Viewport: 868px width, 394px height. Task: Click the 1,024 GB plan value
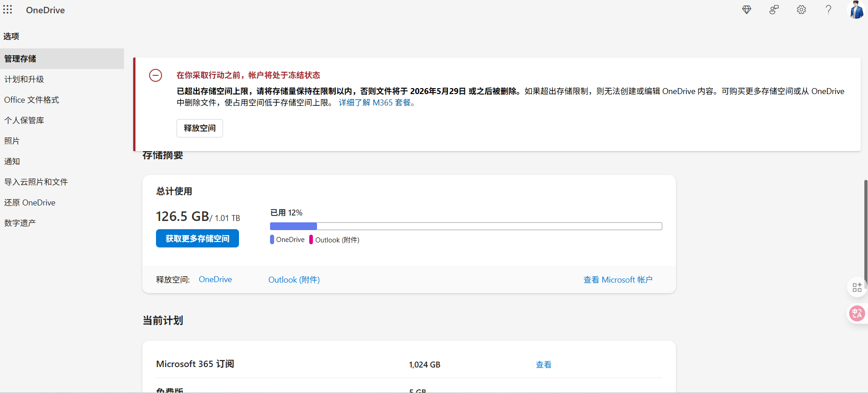tap(425, 365)
